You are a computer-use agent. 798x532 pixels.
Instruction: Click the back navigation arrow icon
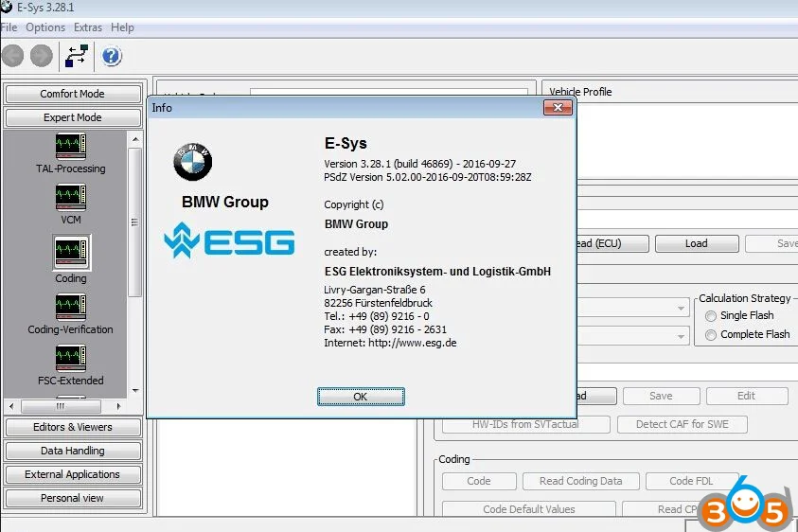[x=12, y=56]
